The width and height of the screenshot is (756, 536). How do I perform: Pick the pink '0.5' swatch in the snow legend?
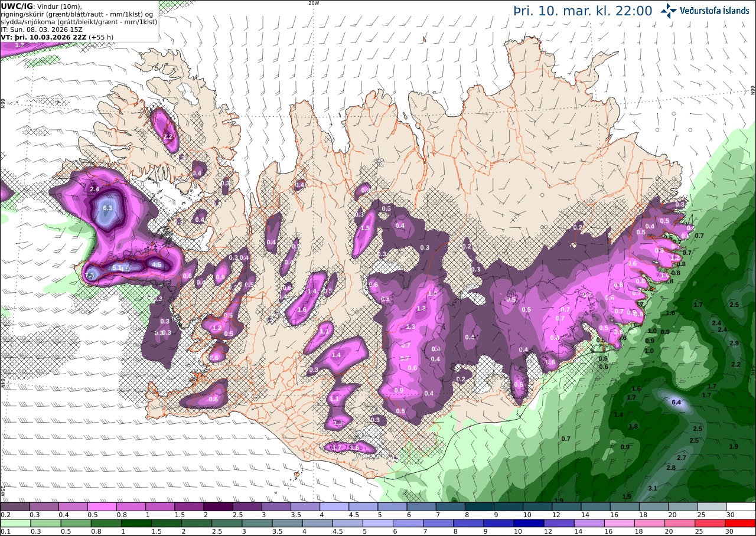point(102,506)
